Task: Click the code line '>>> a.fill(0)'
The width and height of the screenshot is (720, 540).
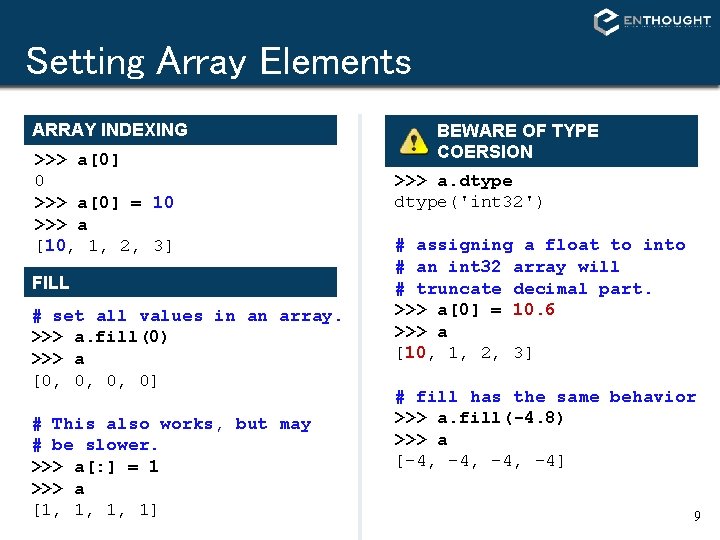Action: [99, 337]
